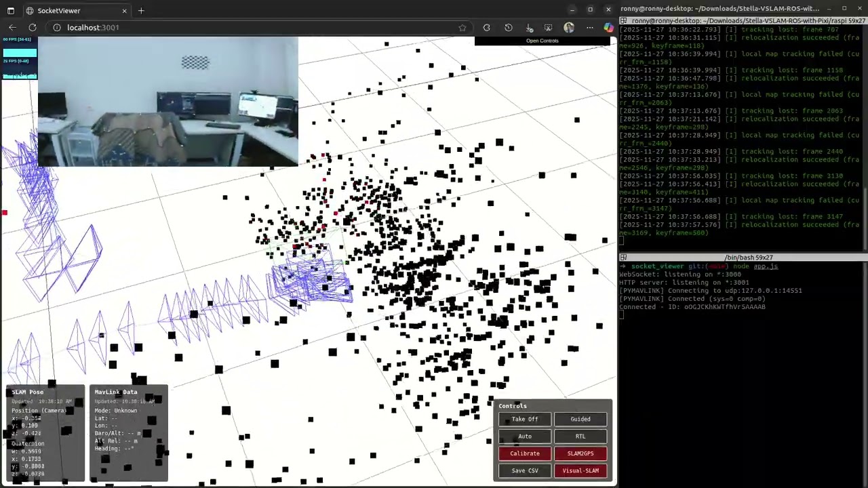868x488 pixels.
Task: Click Save CSV
Action: pos(525,470)
